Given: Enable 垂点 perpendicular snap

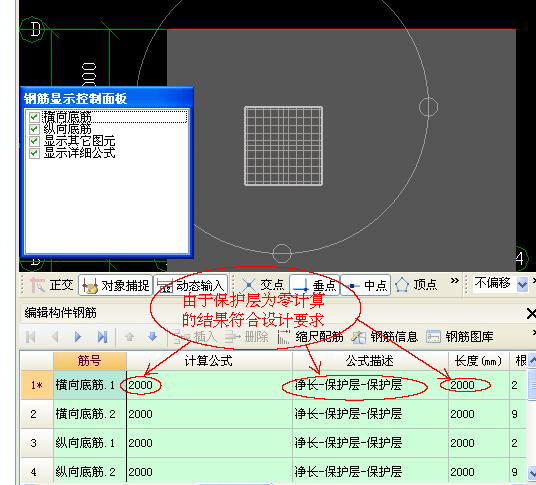Looking at the screenshot, I should (x=314, y=285).
